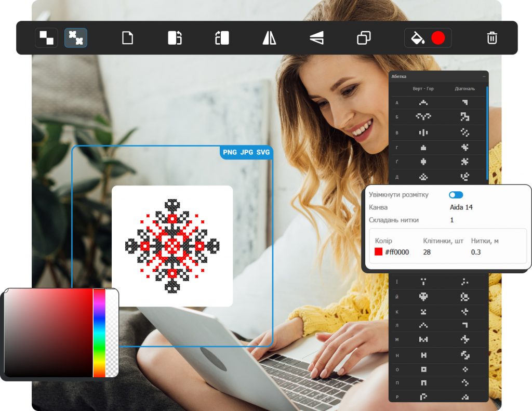Select the Верт-Гор pattern for letter Б
The image size is (532, 411).
(x=423, y=117)
